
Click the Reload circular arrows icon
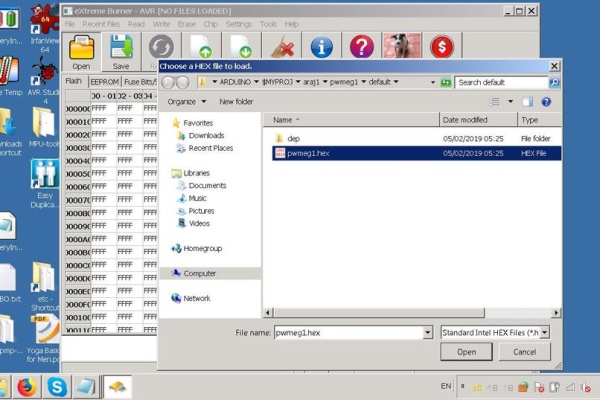[161, 47]
